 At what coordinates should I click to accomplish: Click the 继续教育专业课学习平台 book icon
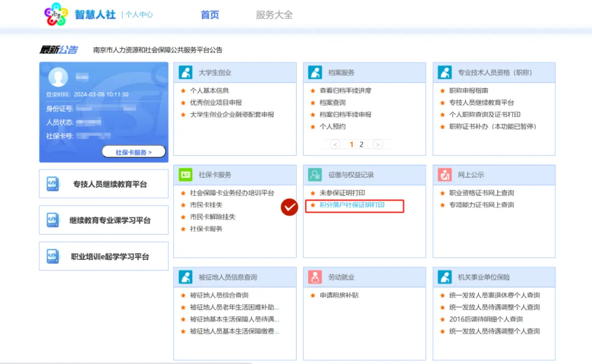coord(53,220)
